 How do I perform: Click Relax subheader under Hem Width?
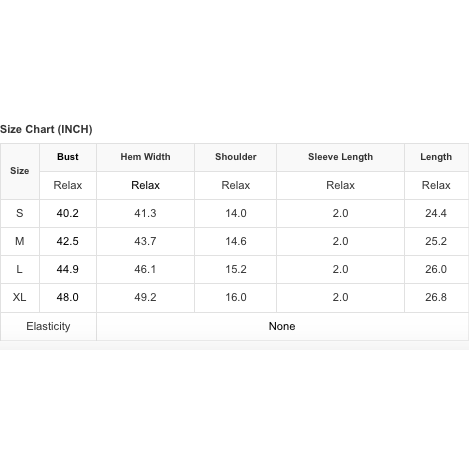[145, 185]
